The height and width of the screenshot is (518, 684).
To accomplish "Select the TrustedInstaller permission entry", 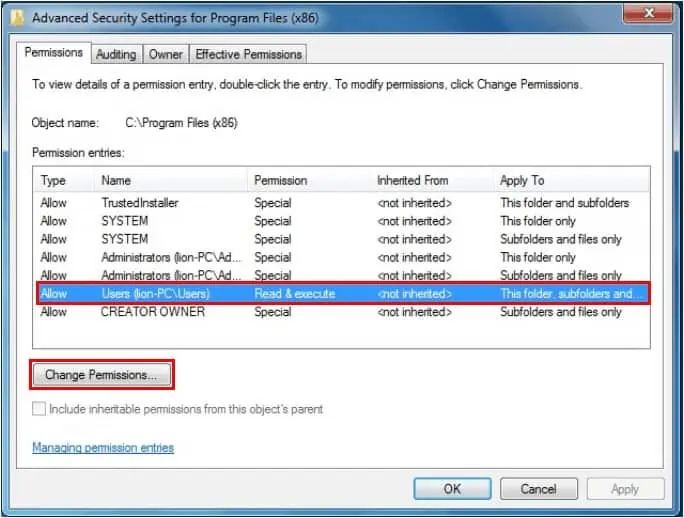I will (140, 203).
